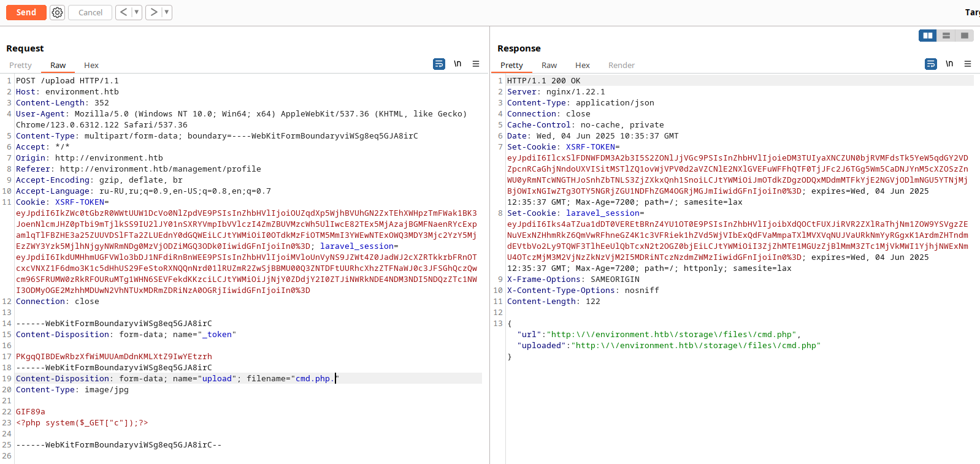
Task: Select combined tabbed layout icon
Action: (965, 36)
